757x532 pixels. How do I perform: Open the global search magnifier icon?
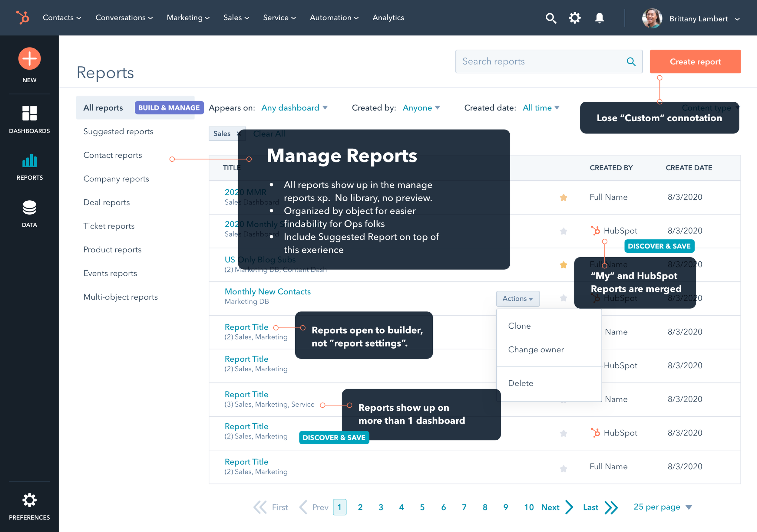[x=551, y=18]
